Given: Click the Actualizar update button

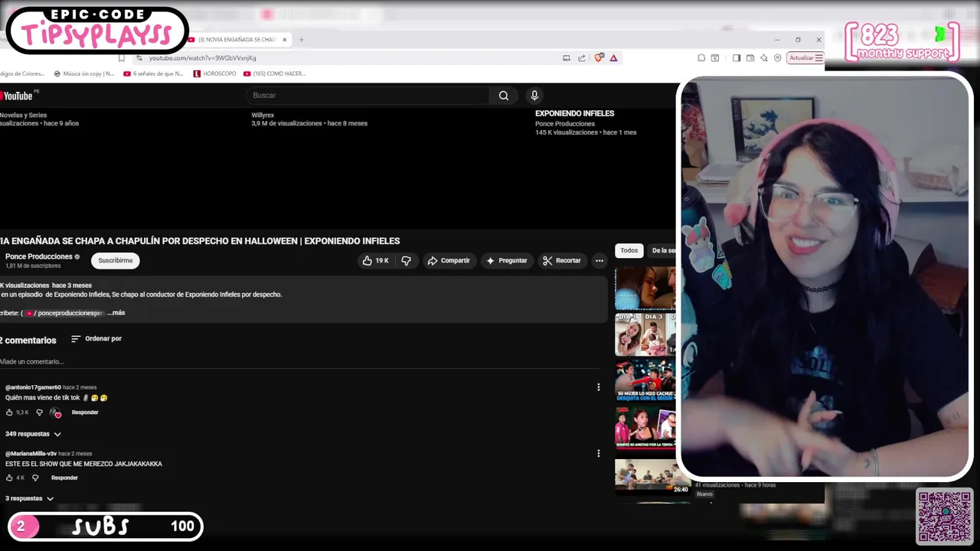Looking at the screenshot, I should 801,58.
